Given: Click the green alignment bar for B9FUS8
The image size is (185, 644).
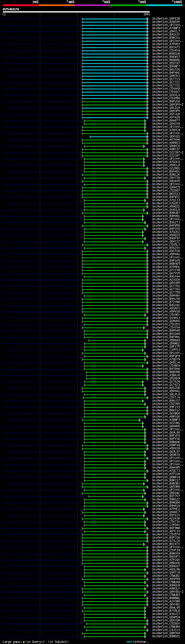Looking at the screenshot, I should (x=115, y=102).
